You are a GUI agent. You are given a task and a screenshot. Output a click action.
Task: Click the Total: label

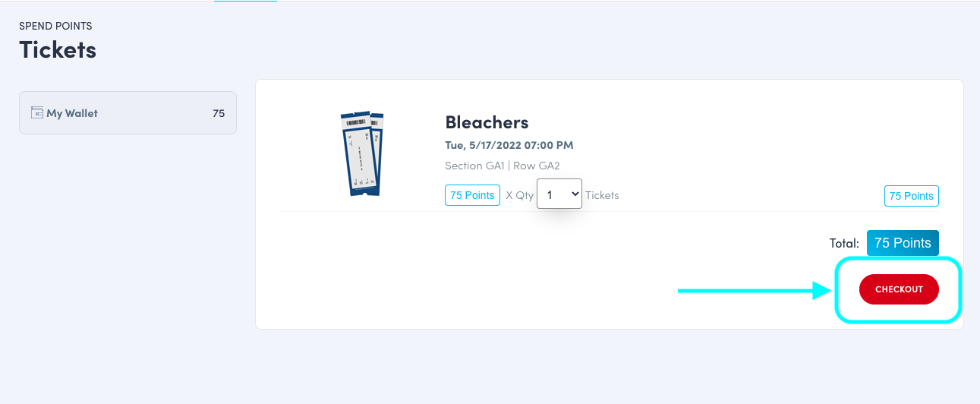click(844, 244)
